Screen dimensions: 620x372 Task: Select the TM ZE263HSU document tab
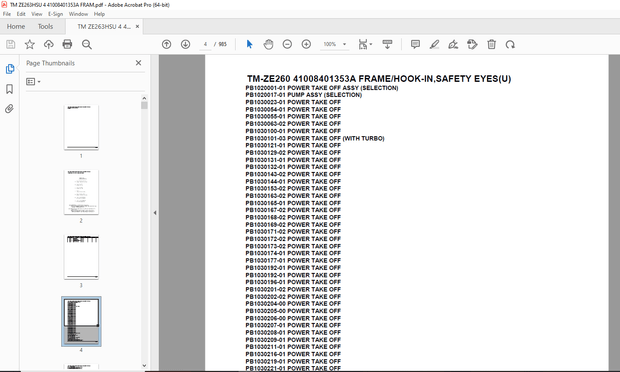(104, 26)
